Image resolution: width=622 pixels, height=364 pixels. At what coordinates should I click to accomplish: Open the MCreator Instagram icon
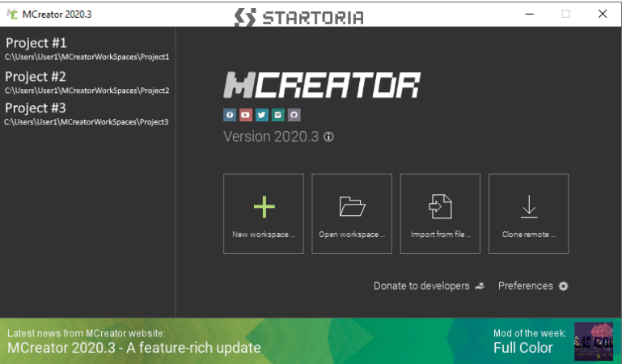277,115
